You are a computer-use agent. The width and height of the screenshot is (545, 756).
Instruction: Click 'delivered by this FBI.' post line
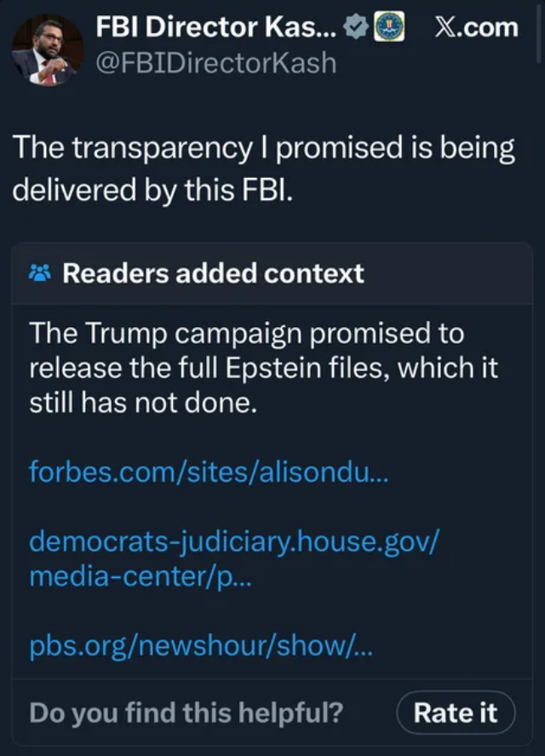pos(152,187)
